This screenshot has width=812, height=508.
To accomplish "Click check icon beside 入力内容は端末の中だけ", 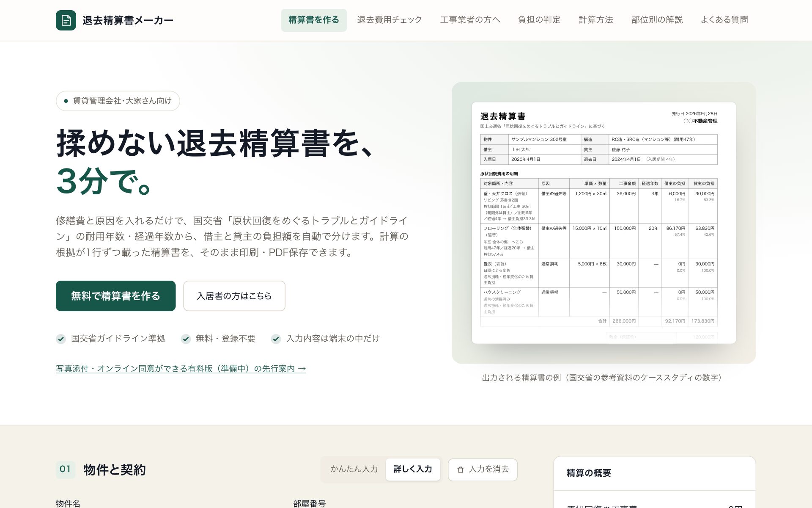I will tap(276, 339).
